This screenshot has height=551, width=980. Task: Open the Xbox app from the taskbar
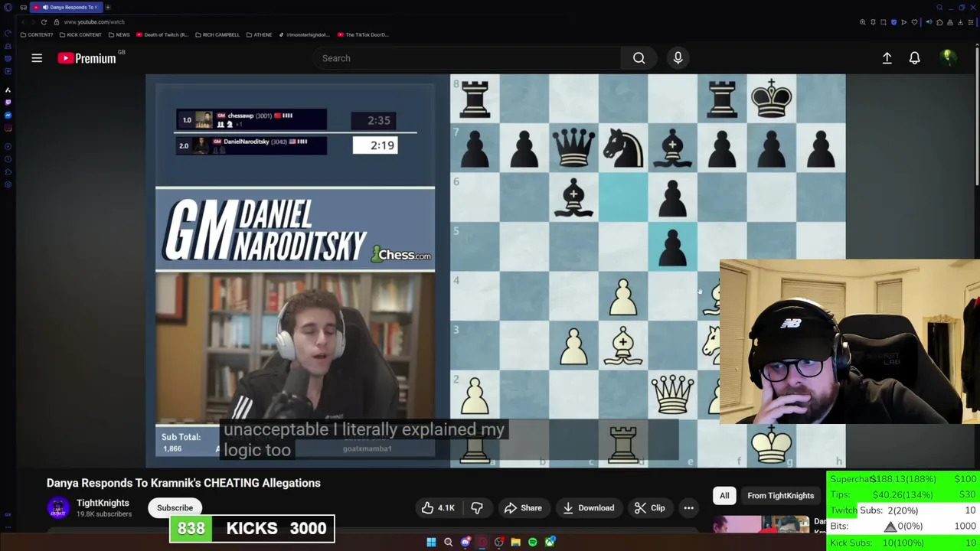tap(550, 543)
